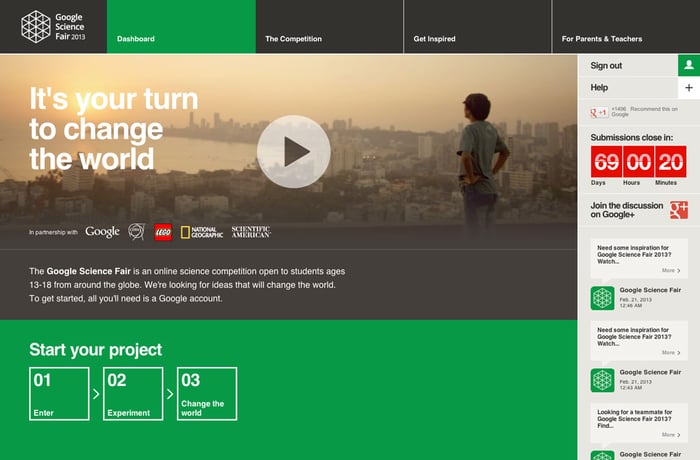The width and height of the screenshot is (700, 460).
Task: Click the Scientific American logo
Action: (x=251, y=232)
